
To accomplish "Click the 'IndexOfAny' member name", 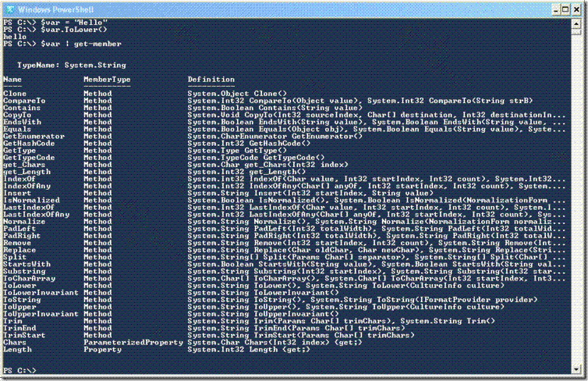I will pyautogui.click(x=27, y=186).
